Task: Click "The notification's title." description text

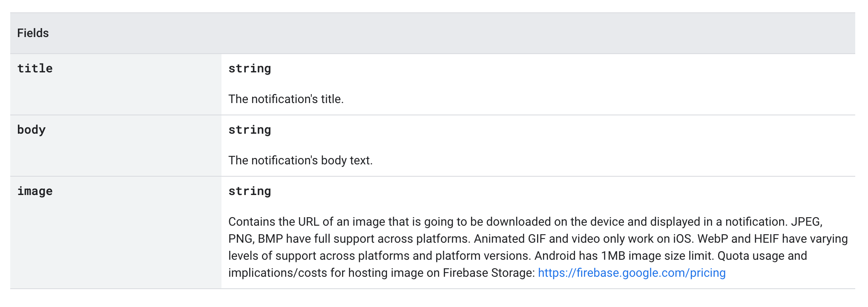Action: coord(286,99)
